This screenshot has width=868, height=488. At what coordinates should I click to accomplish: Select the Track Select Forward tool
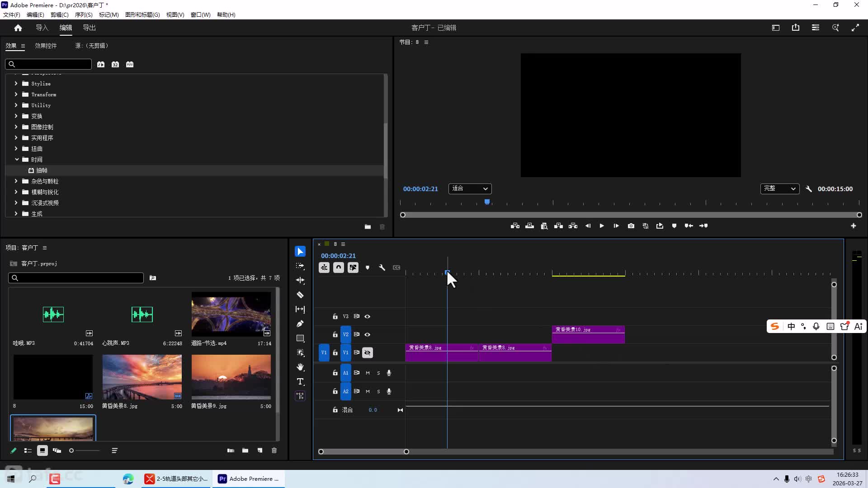pos(300,266)
